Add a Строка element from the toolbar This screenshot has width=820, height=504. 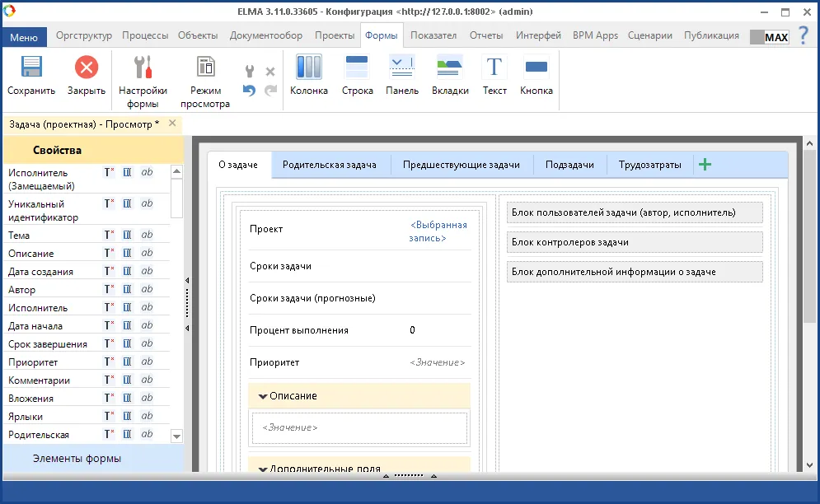357,68
